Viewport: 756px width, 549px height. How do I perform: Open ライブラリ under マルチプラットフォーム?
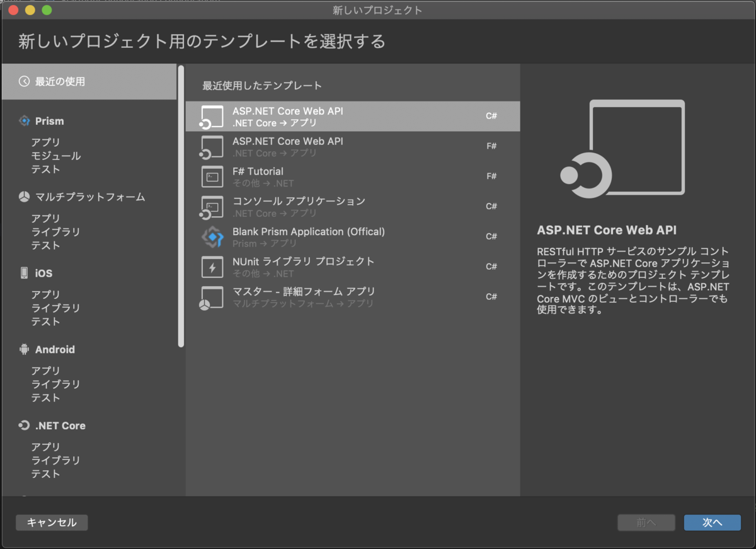point(56,232)
